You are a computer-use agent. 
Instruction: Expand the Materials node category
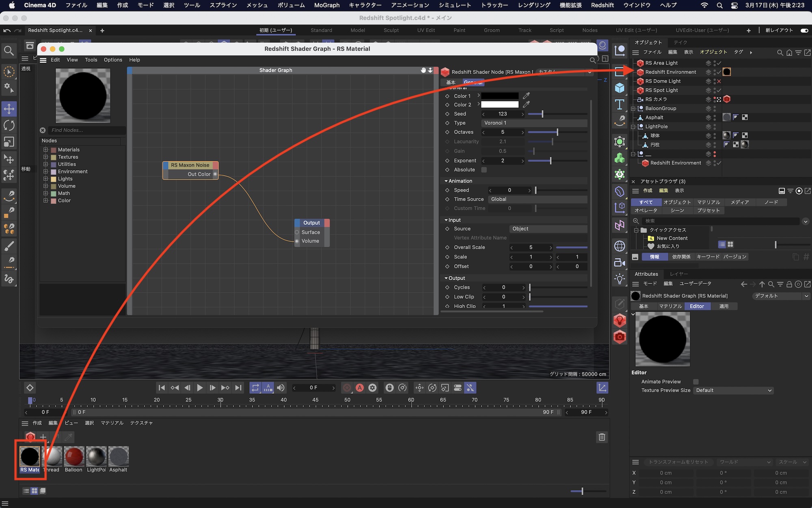click(x=45, y=150)
